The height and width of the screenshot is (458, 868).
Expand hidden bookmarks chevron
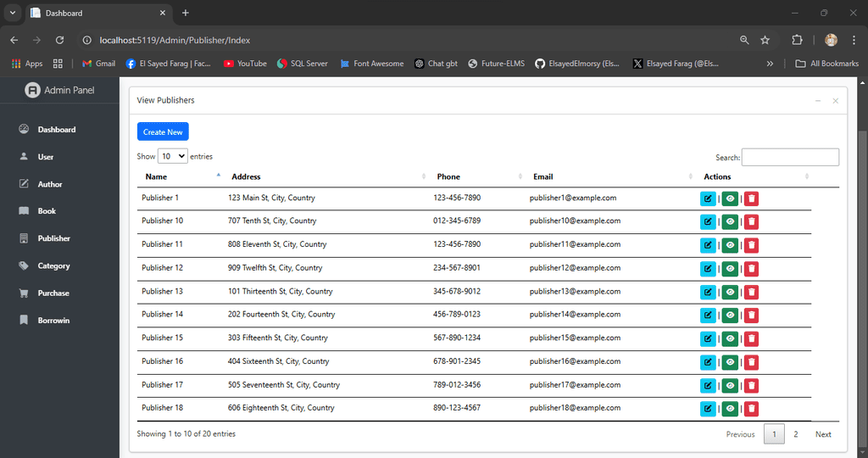point(770,64)
